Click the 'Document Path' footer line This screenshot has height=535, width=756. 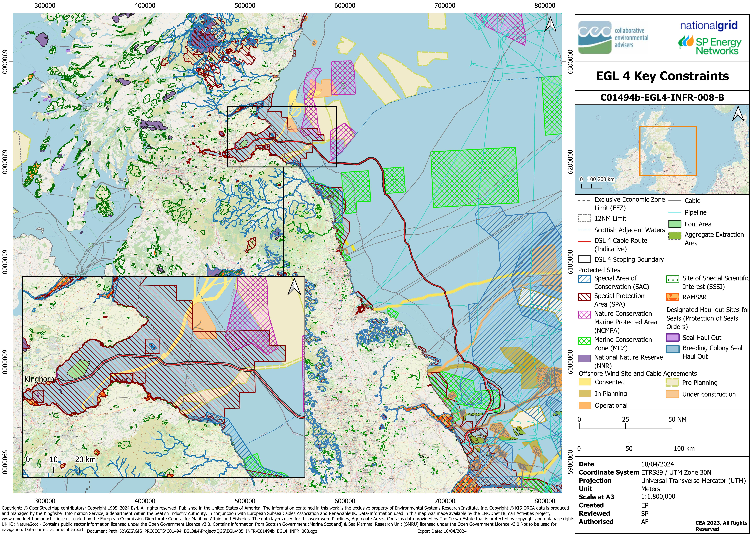[x=202, y=531]
